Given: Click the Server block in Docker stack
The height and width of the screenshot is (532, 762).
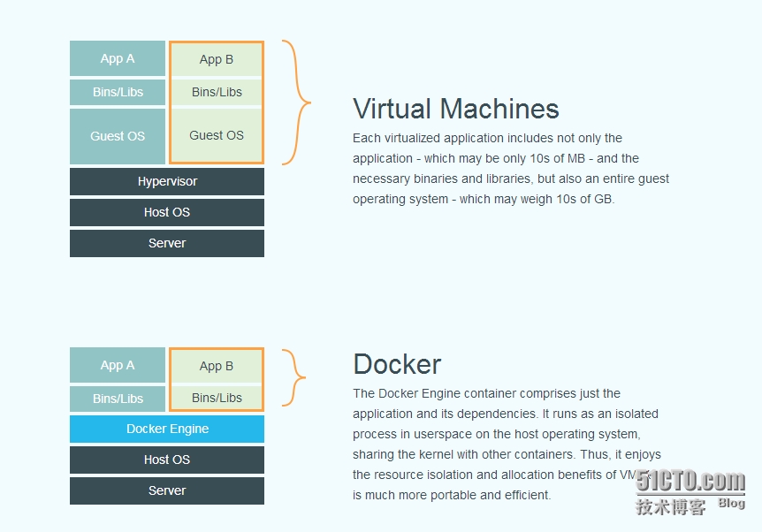Looking at the screenshot, I should pyautogui.click(x=167, y=490).
